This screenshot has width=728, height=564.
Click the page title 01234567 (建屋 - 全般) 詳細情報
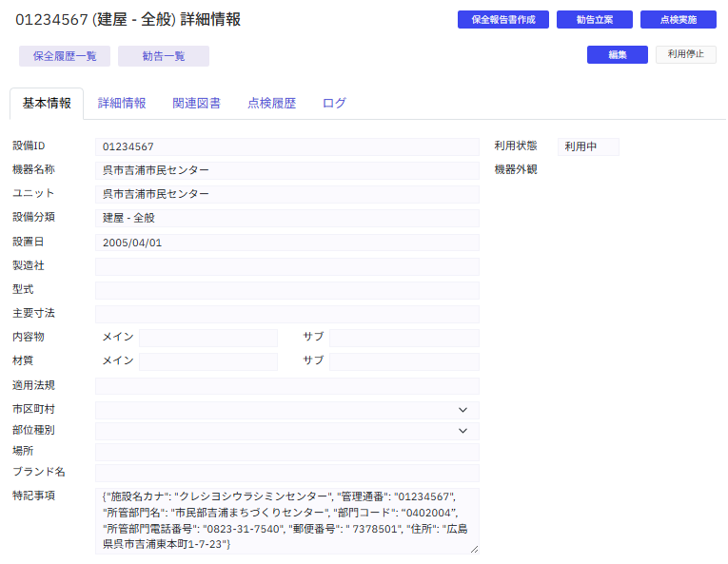click(x=128, y=19)
